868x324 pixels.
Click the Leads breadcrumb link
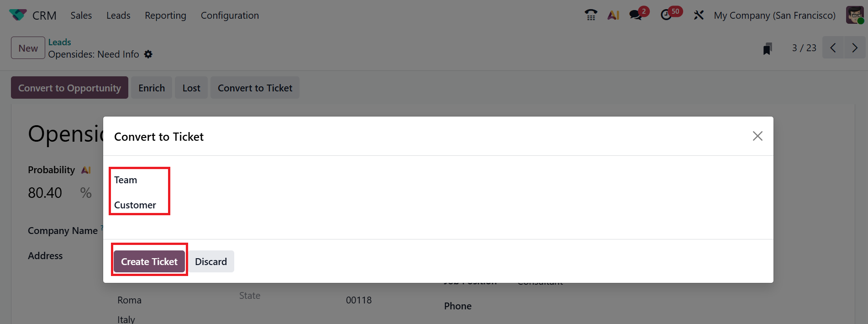pos(59,42)
